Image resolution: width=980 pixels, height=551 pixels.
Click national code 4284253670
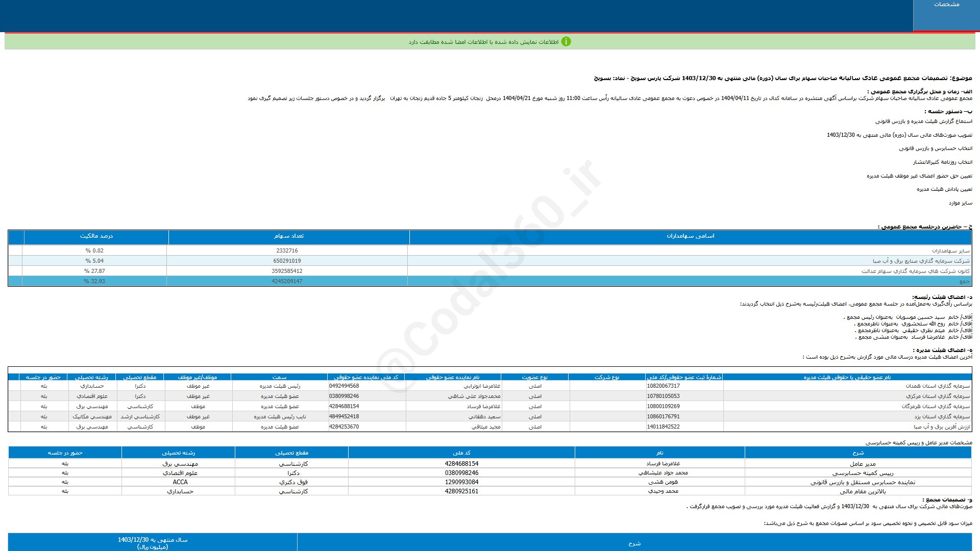point(344,427)
